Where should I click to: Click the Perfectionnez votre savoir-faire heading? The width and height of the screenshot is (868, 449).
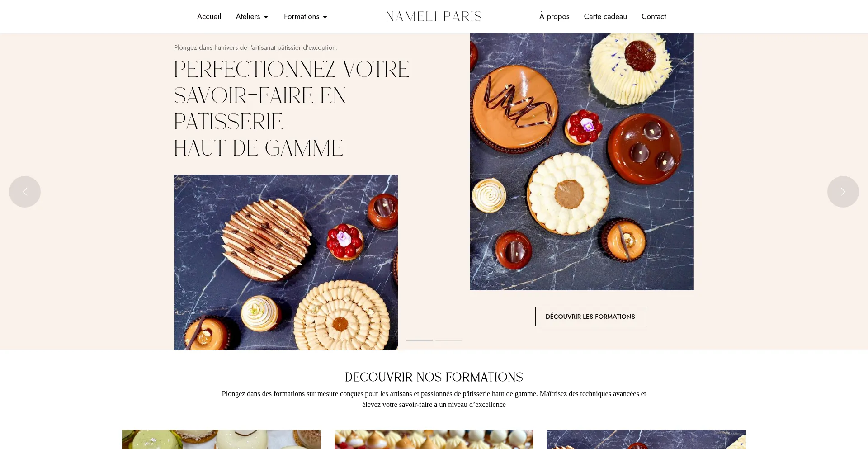[x=292, y=109]
